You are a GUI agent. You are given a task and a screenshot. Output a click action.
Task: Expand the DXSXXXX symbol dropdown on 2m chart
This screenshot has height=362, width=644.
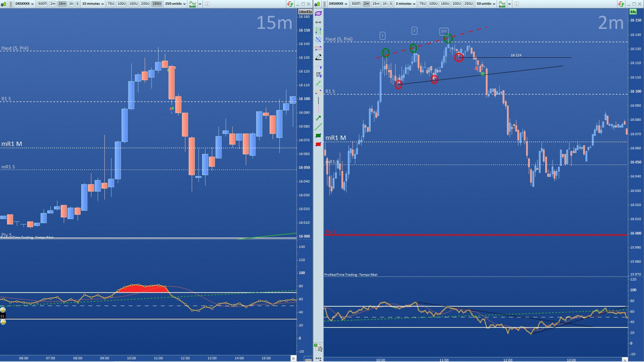pos(338,4)
